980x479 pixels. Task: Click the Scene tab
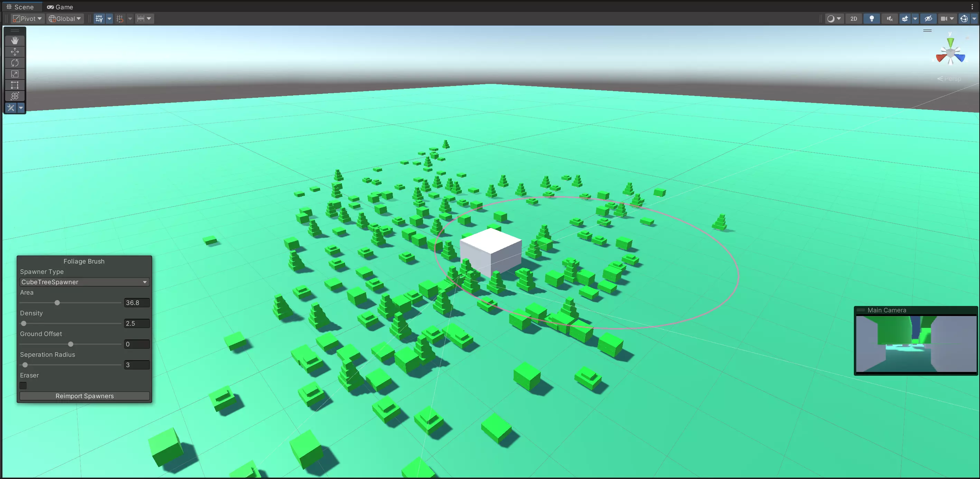pyautogui.click(x=22, y=6)
